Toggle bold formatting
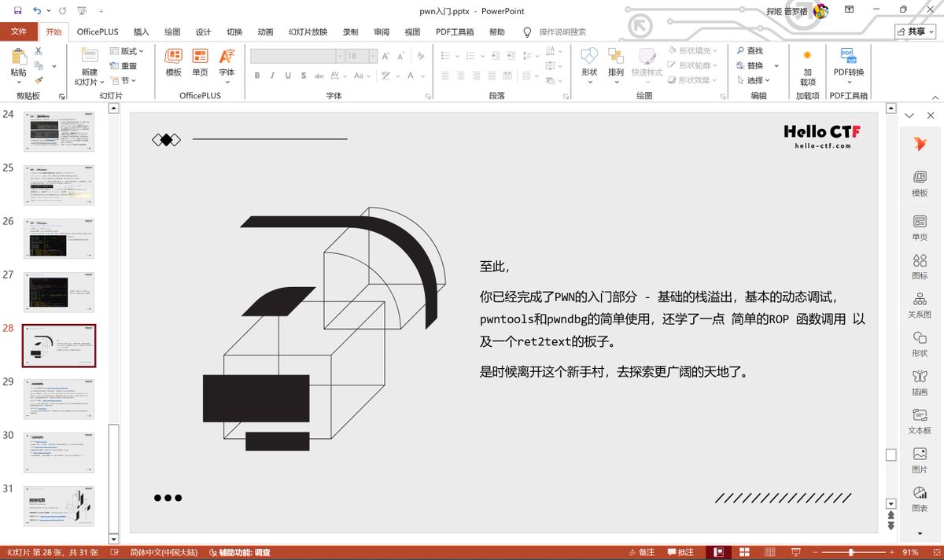This screenshot has width=944, height=560. [257, 76]
